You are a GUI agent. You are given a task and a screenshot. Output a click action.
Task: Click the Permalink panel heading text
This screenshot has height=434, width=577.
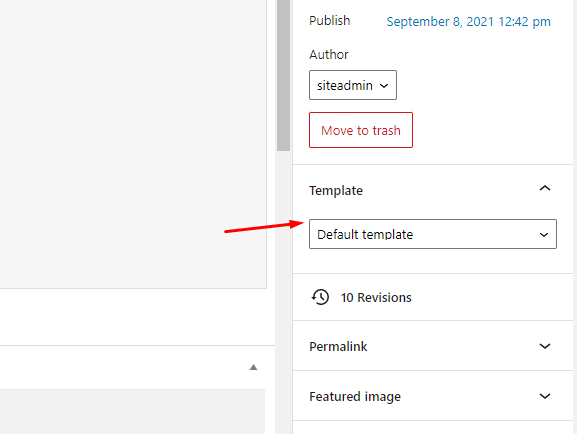pyautogui.click(x=338, y=346)
